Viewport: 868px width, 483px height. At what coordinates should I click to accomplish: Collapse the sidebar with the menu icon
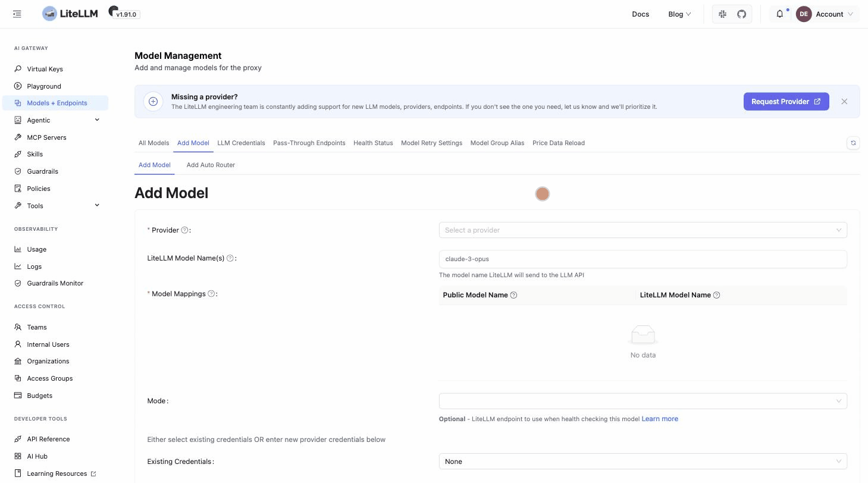click(17, 14)
